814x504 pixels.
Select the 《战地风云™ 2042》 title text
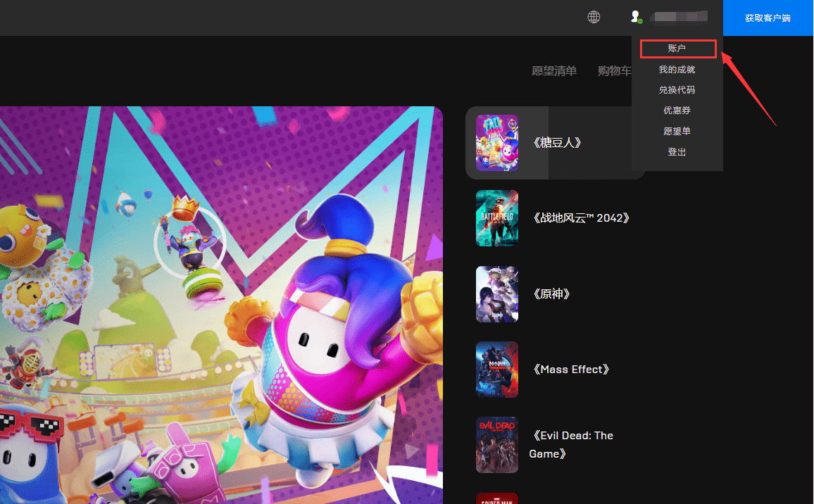tap(580, 218)
